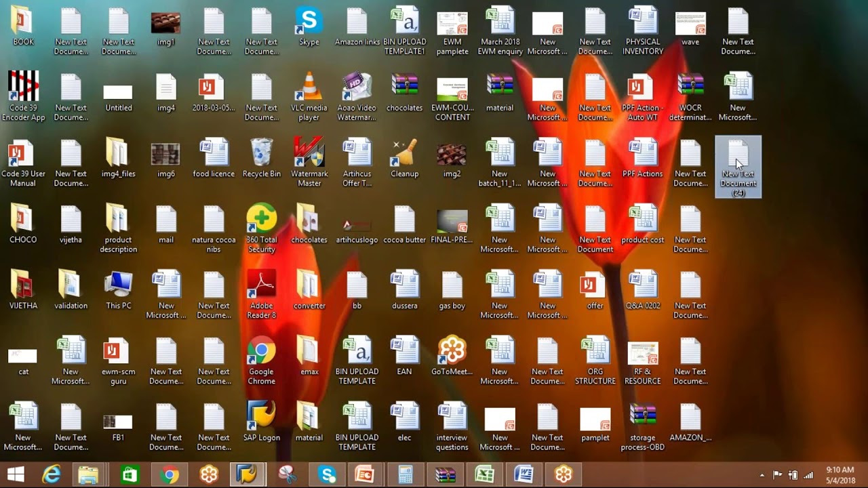
Task: Open Skype from the taskbar
Action: pos(328,474)
